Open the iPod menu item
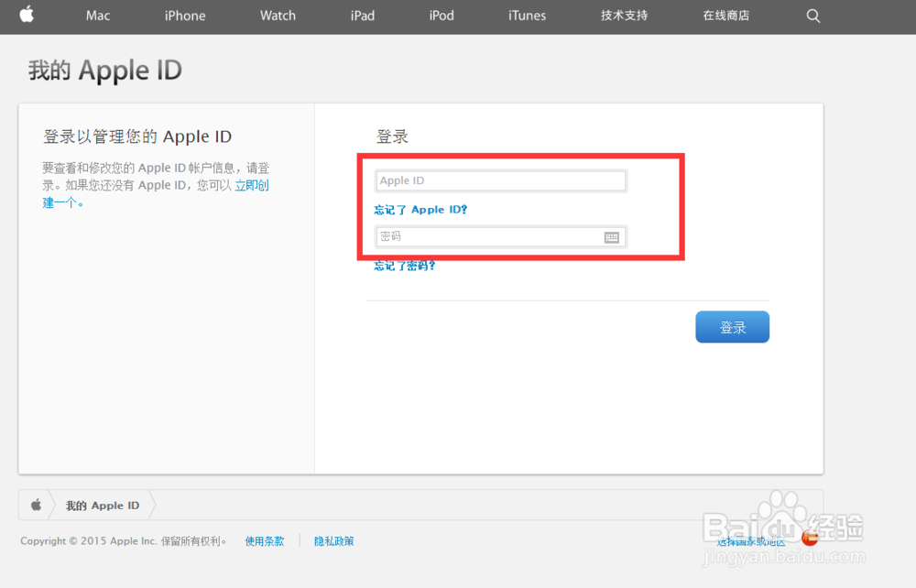 (442, 16)
